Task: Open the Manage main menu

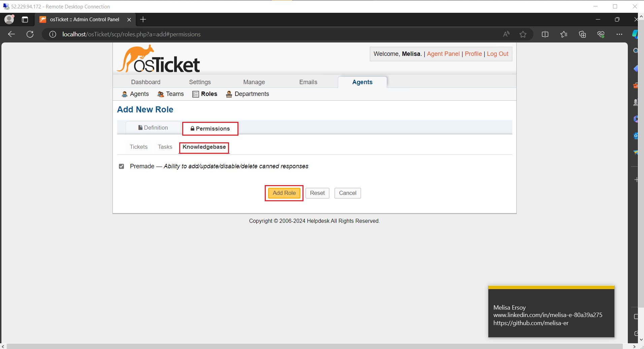Action: pos(254,82)
